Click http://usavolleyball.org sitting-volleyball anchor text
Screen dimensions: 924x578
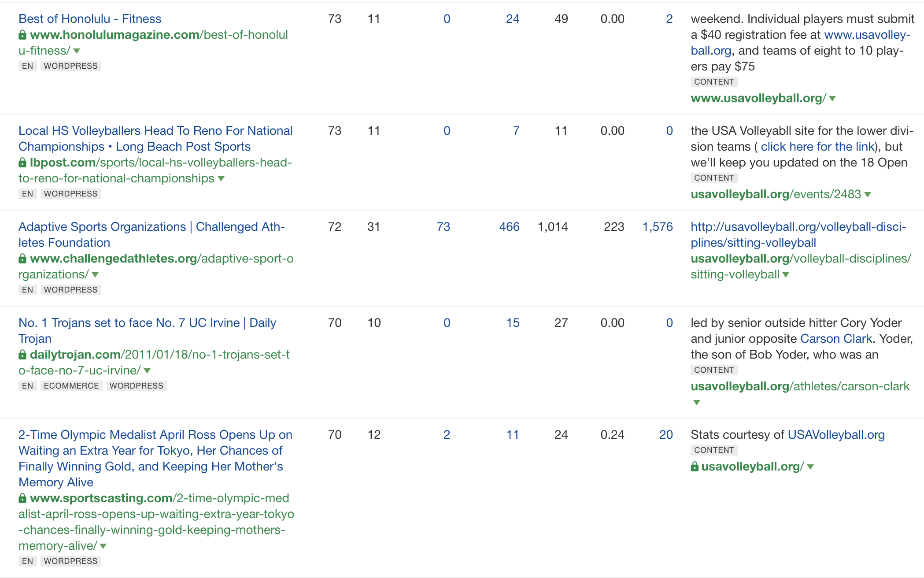(x=798, y=235)
